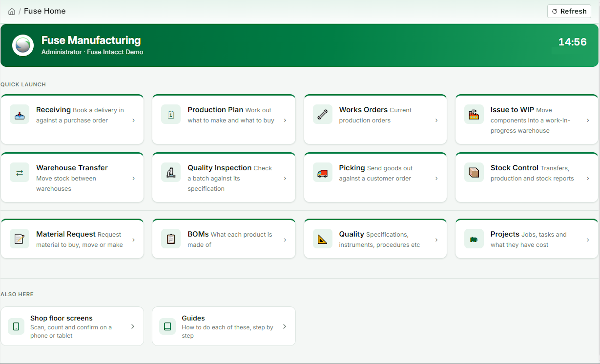
Task: Click the Issue to WIP factory icon
Action: pyautogui.click(x=474, y=114)
